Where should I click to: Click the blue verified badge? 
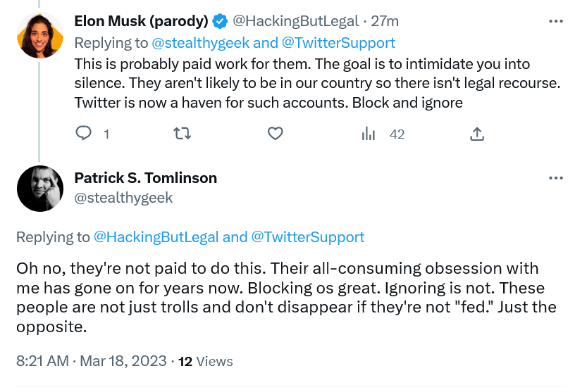coord(220,21)
